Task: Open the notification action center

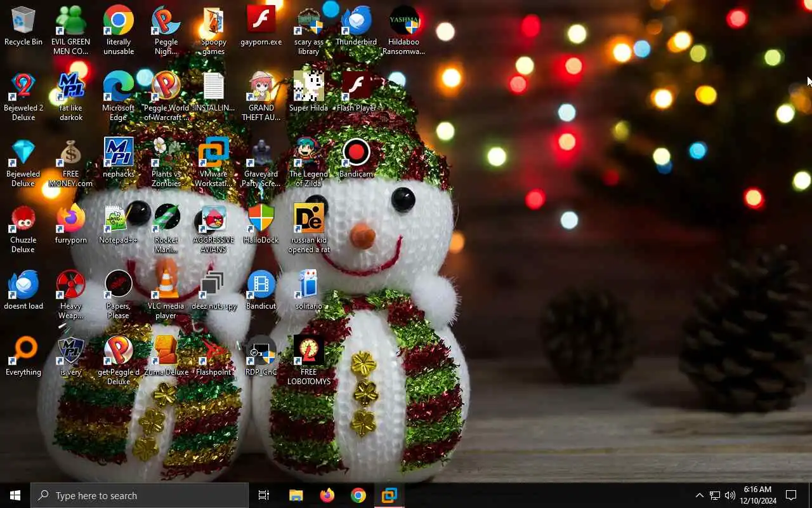Action: coord(791,495)
